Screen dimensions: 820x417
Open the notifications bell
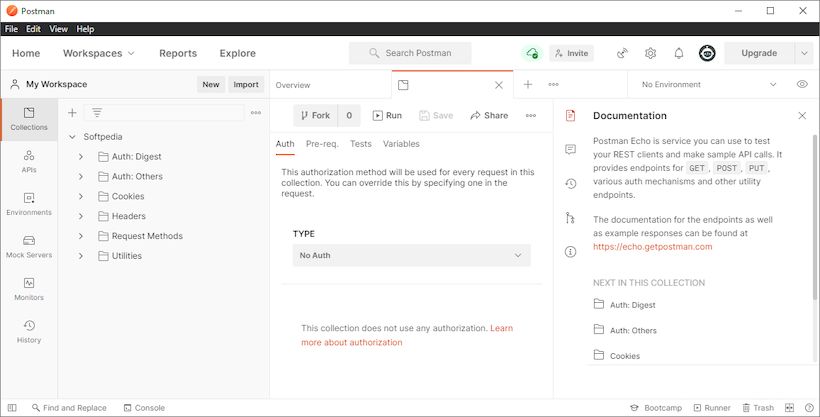(679, 53)
